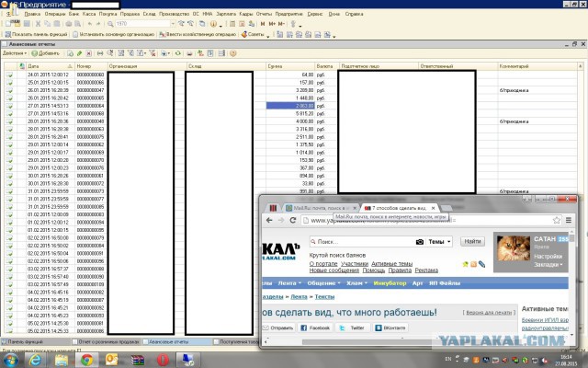Image resolution: width=588 pixels, height=368 pixels.
Task: Click Установить основную организацию button
Action: coord(113,34)
